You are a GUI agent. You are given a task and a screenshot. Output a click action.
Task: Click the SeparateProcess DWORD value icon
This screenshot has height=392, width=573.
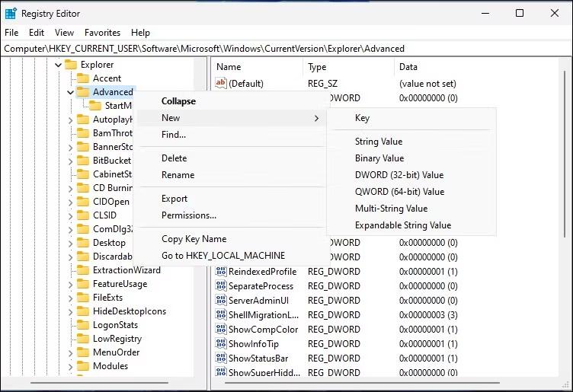click(x=221, y=285)
